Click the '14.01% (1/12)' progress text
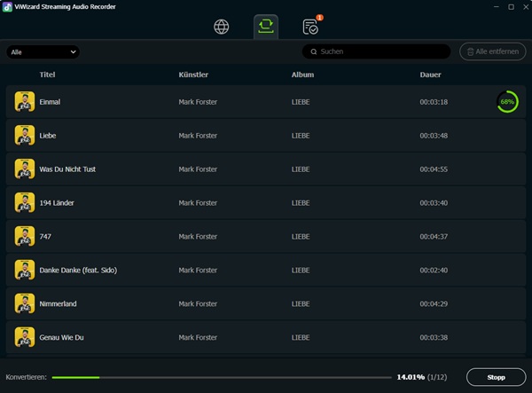The width and height of the screenshot is (532, 393). click(x=422, y=377)
